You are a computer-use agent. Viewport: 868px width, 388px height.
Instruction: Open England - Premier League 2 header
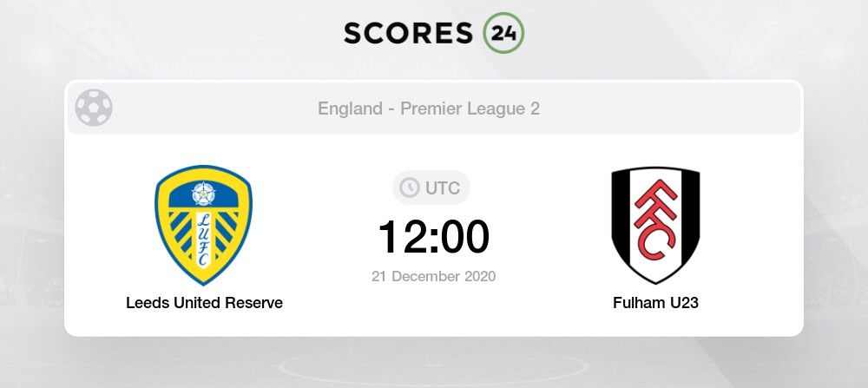pyautogui.click(x=429, y=109)
